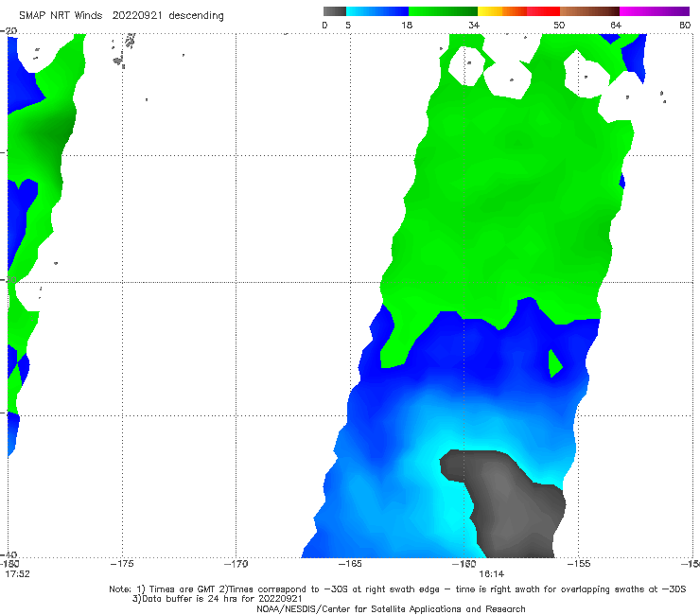The width and height of the screenshot is (700, 615).
Task: Click the brown segment of the color bar
Action: (x=589, y=11)
